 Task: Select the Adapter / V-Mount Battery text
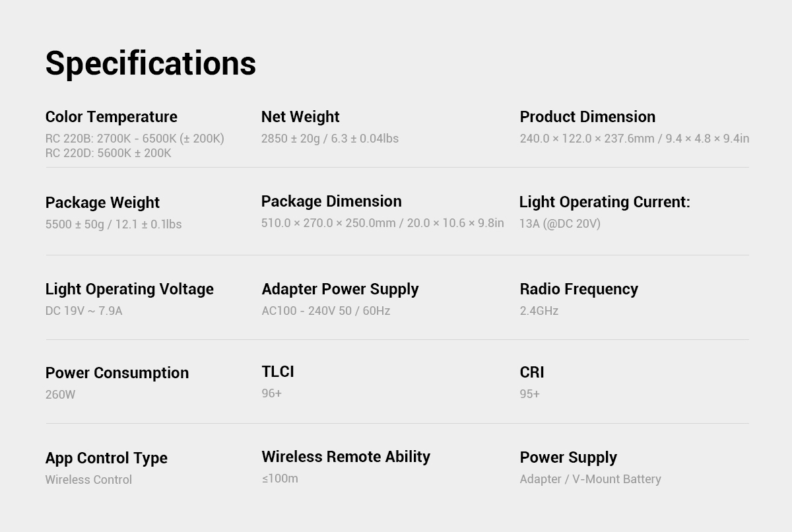[590, 479]
